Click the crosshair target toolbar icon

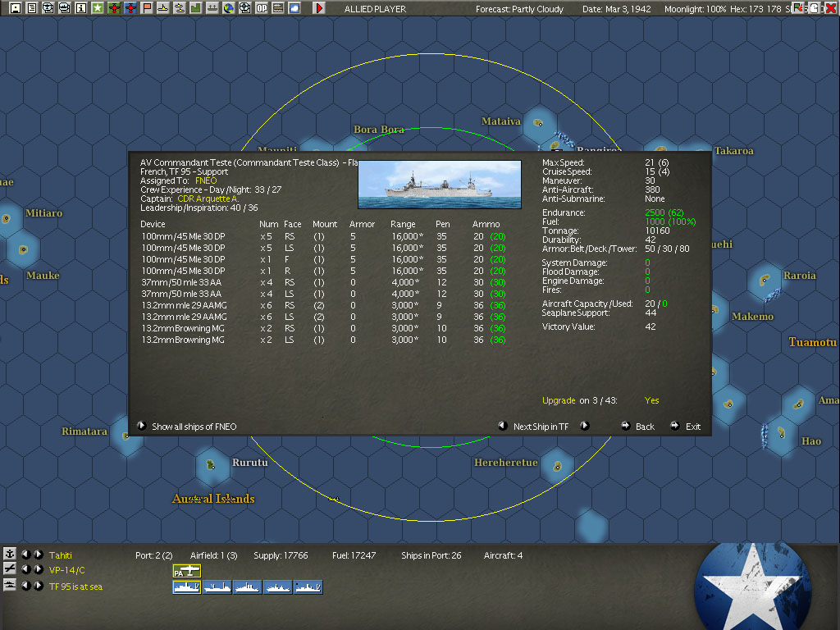tap(244, 8)
